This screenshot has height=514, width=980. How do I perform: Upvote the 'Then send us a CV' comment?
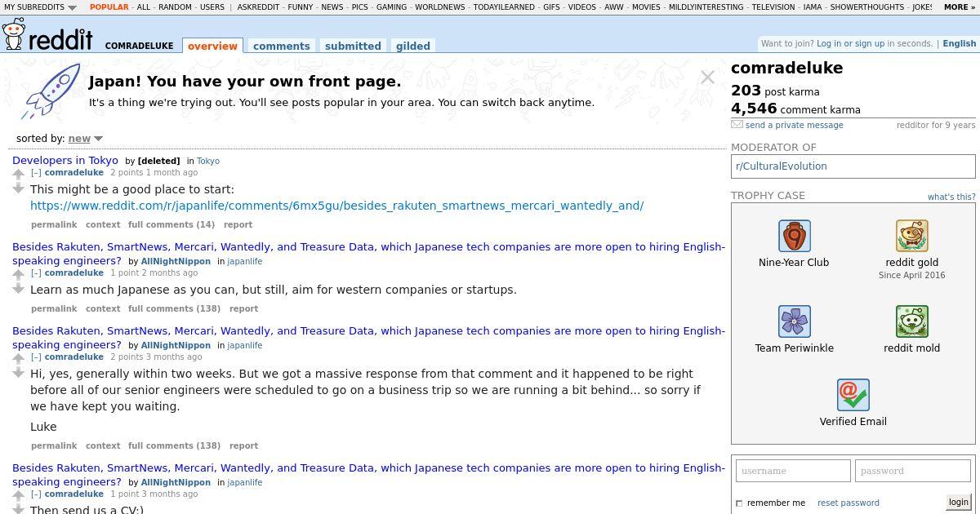[x=19, y=496]
